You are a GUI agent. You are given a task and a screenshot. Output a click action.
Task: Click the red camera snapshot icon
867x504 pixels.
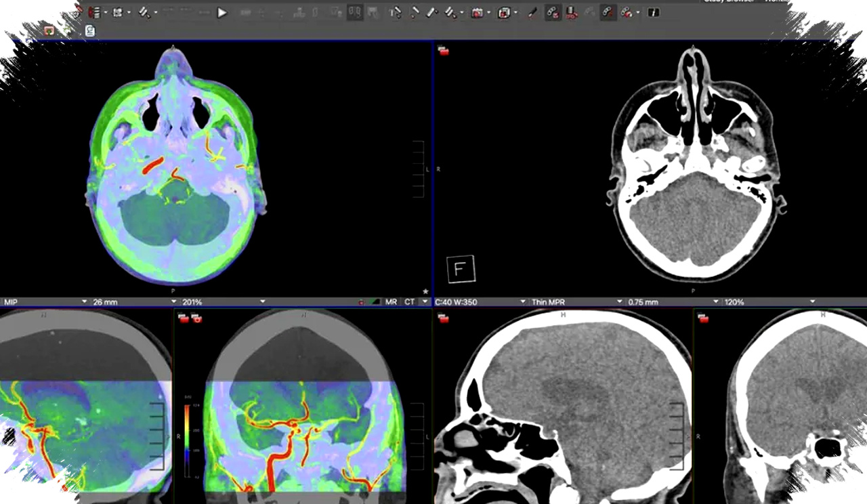(x=478, y=12)
